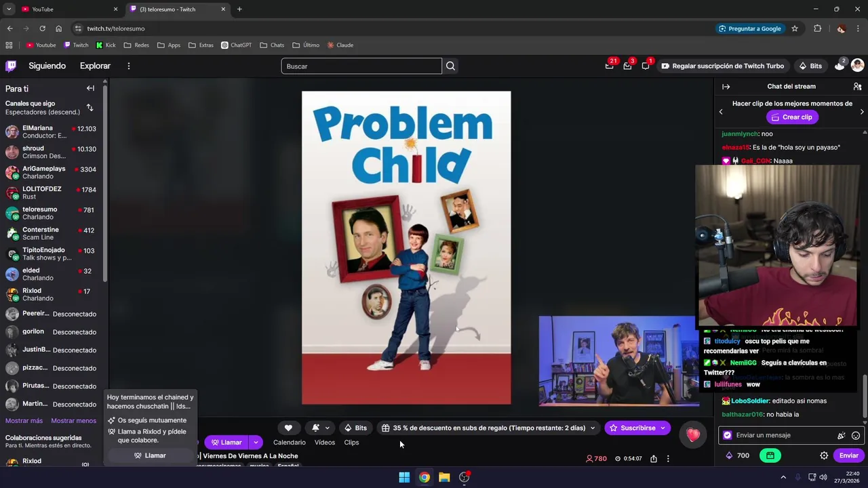Click the Mostrar menos link

[73, 421]
